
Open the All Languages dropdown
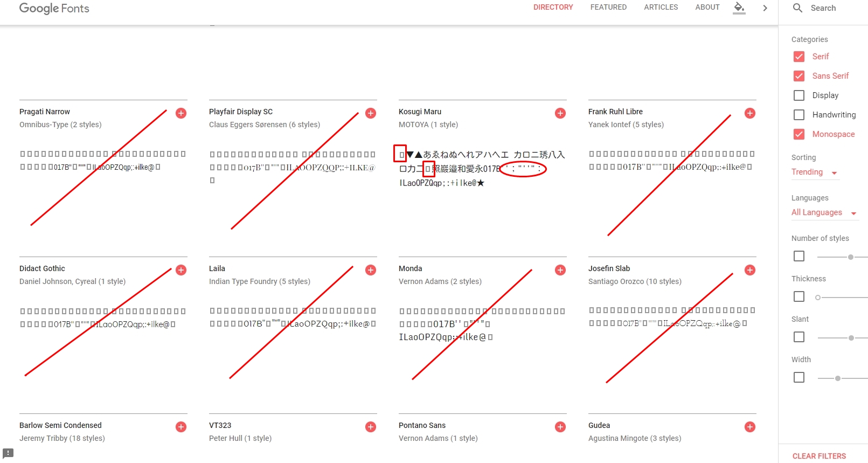coord(824,212)
